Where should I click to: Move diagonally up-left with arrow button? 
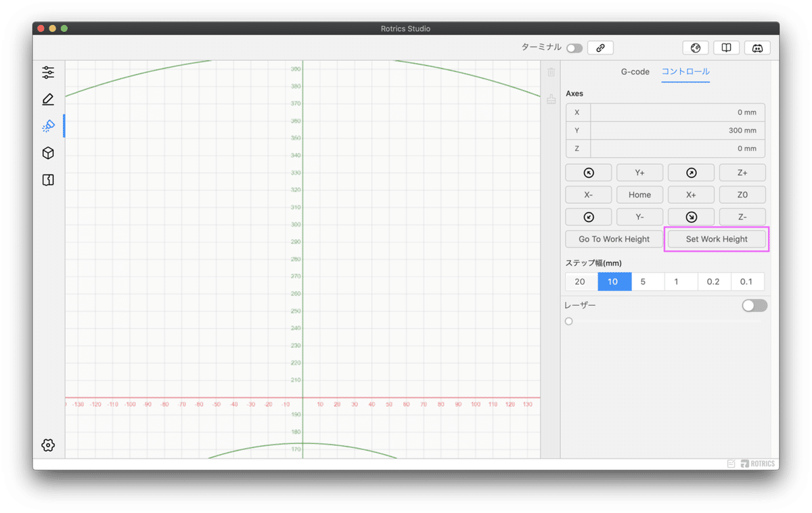point(589,173)
